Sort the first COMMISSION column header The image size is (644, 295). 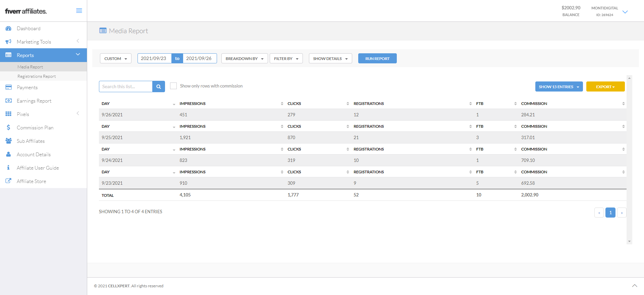pos(534,104)
